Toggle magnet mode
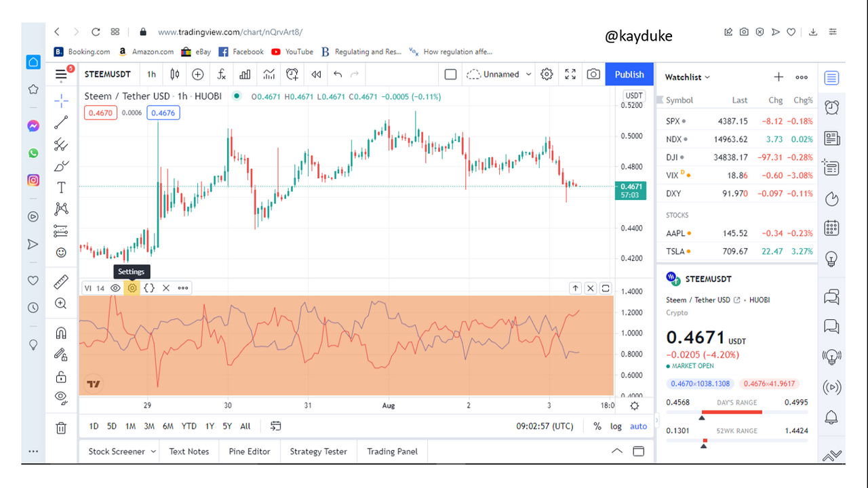 [61, 333]
